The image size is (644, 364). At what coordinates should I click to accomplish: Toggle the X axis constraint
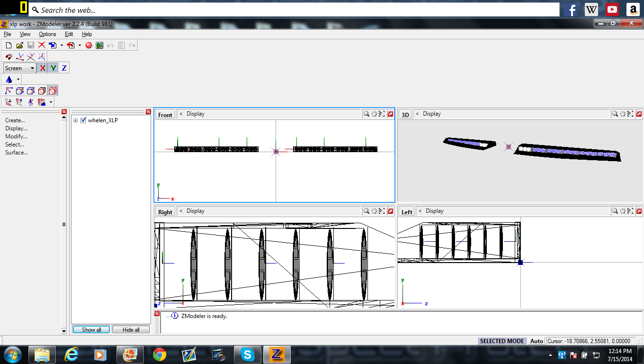(43, 68)
